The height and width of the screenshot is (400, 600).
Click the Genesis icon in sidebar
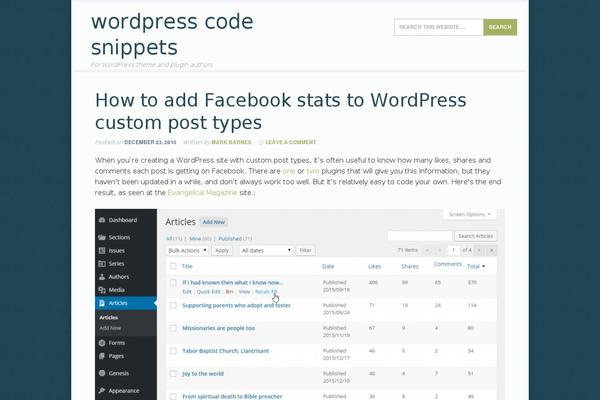click(x=102, y=373)
